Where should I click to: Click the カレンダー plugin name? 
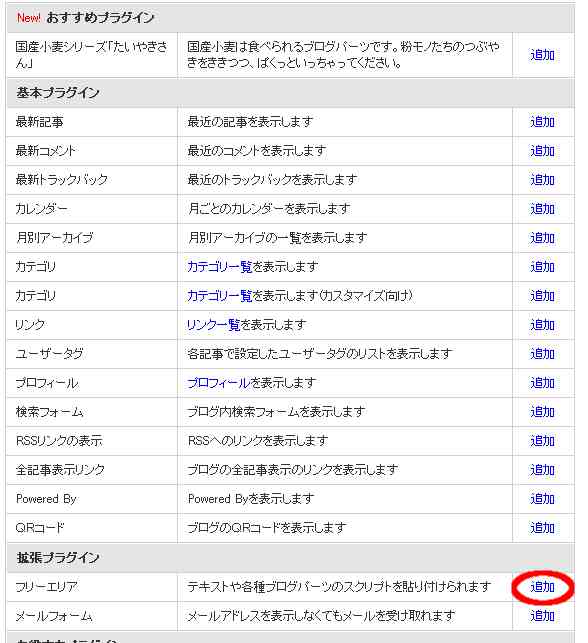click(41, 209)
